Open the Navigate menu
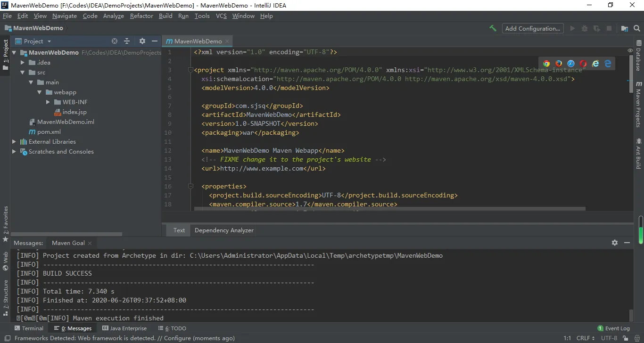644x343 pixels. 65,16
